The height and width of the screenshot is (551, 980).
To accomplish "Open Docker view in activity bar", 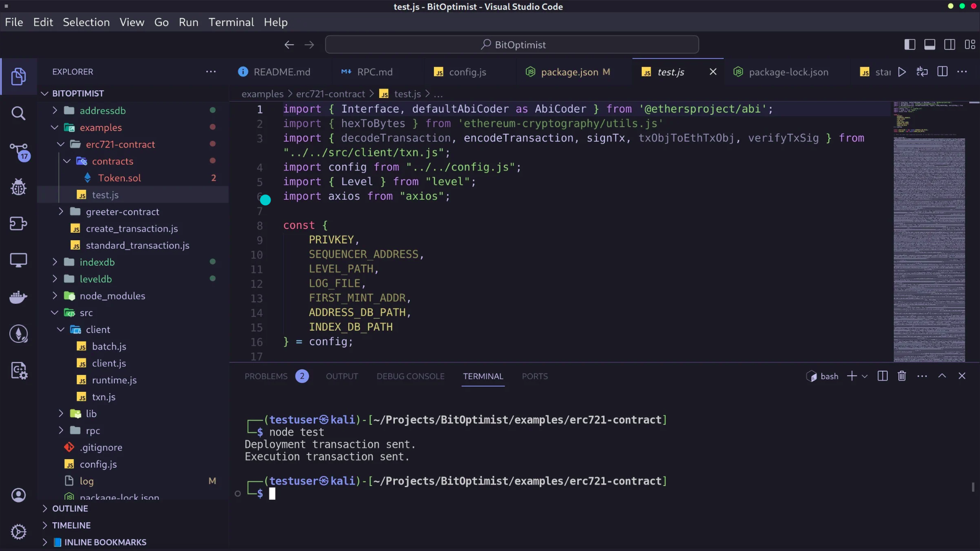I will pos(18,297).
